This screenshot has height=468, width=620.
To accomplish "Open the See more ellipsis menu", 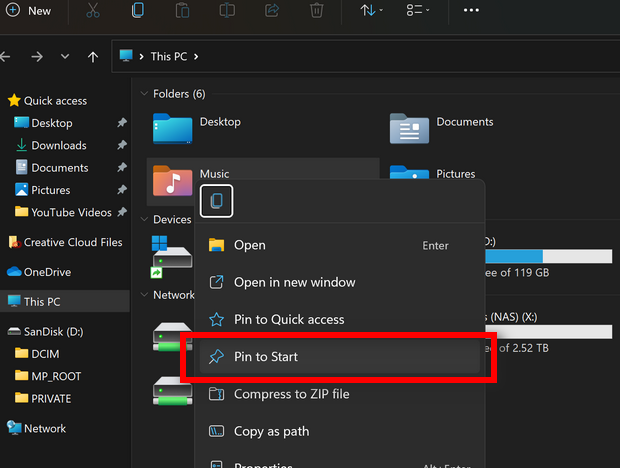I will click(471, 11).
